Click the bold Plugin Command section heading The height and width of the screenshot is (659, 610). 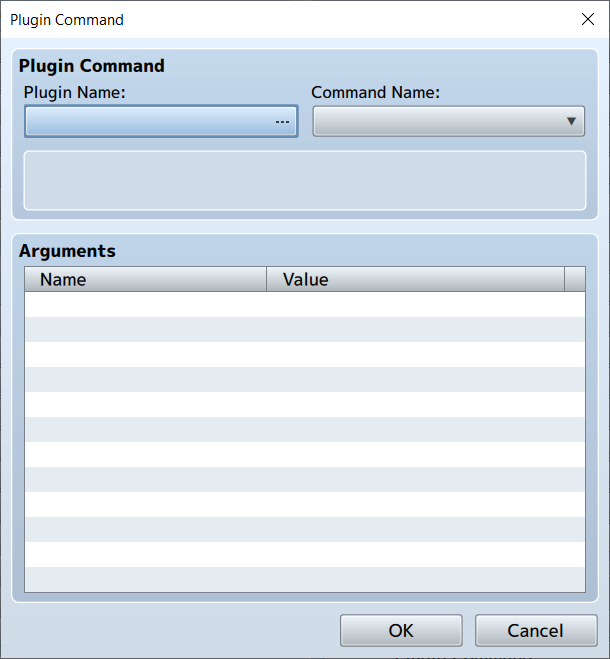(92, 66)
